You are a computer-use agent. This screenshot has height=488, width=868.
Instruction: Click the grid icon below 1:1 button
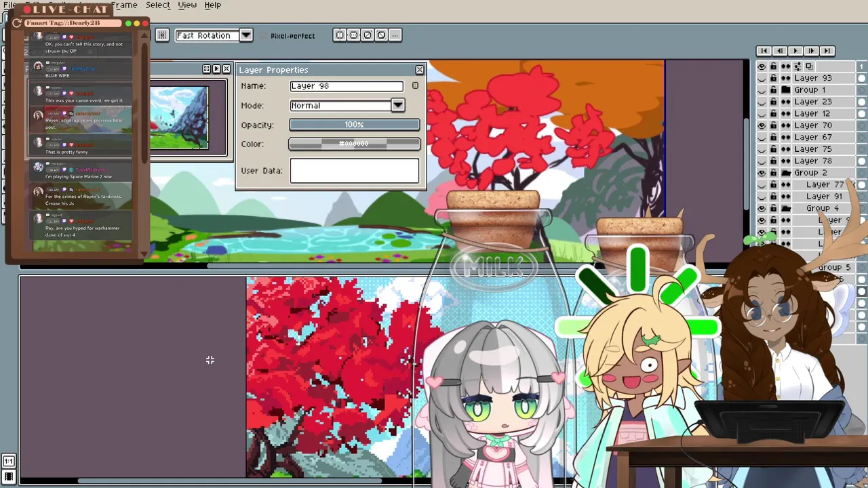tap(8, 477)
